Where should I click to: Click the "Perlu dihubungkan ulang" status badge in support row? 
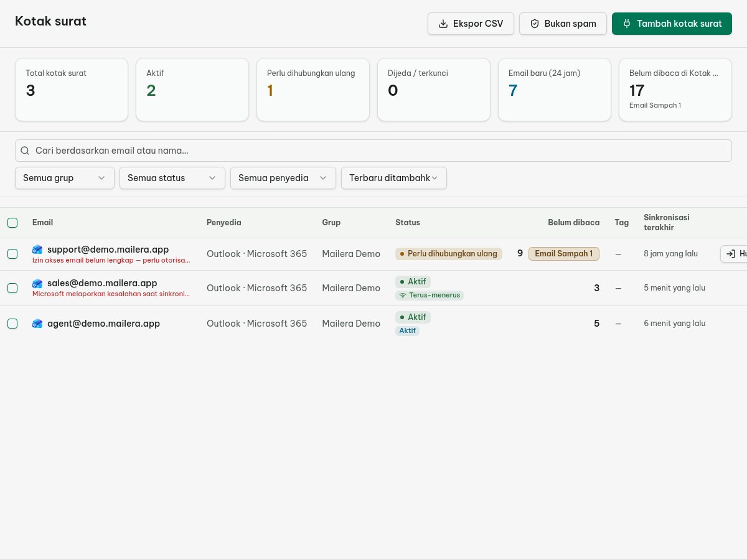(x=449, y=254)
